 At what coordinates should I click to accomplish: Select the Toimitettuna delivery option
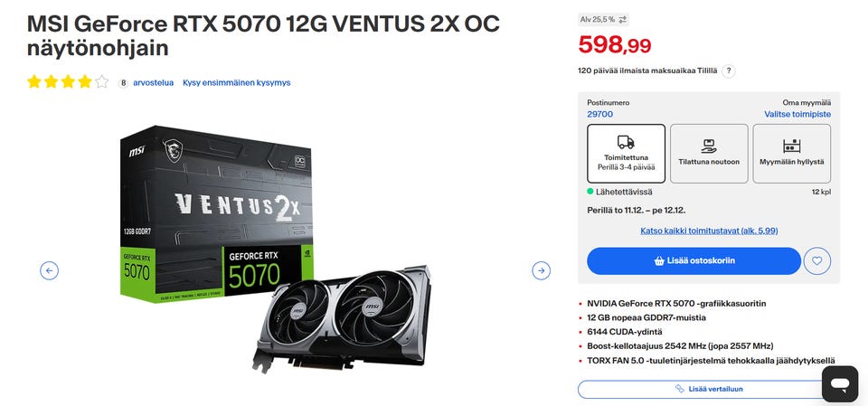point(626,154)
